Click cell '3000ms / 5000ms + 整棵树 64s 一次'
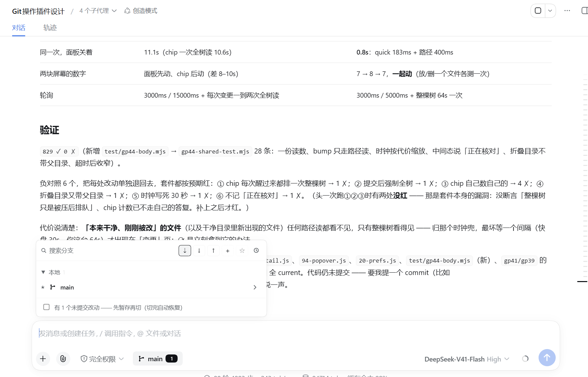This screenshot has height=377, width=588. (x=409, y=95)
